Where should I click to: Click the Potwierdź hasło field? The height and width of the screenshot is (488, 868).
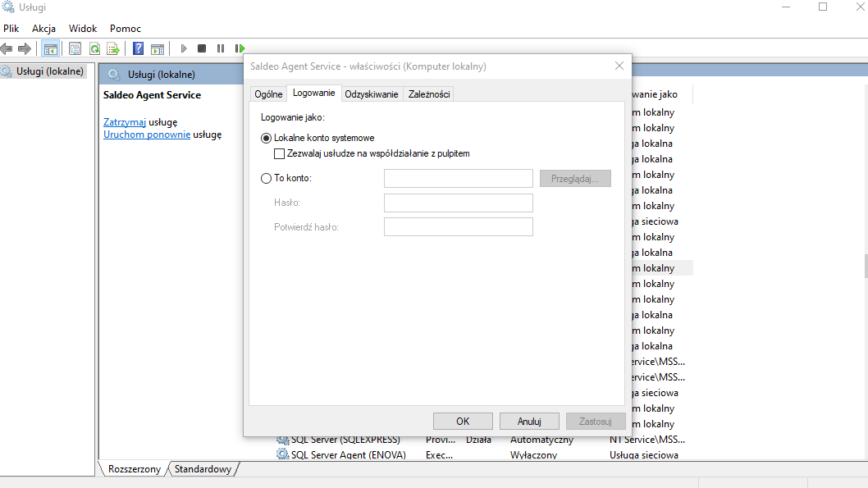tap(459, 227)
